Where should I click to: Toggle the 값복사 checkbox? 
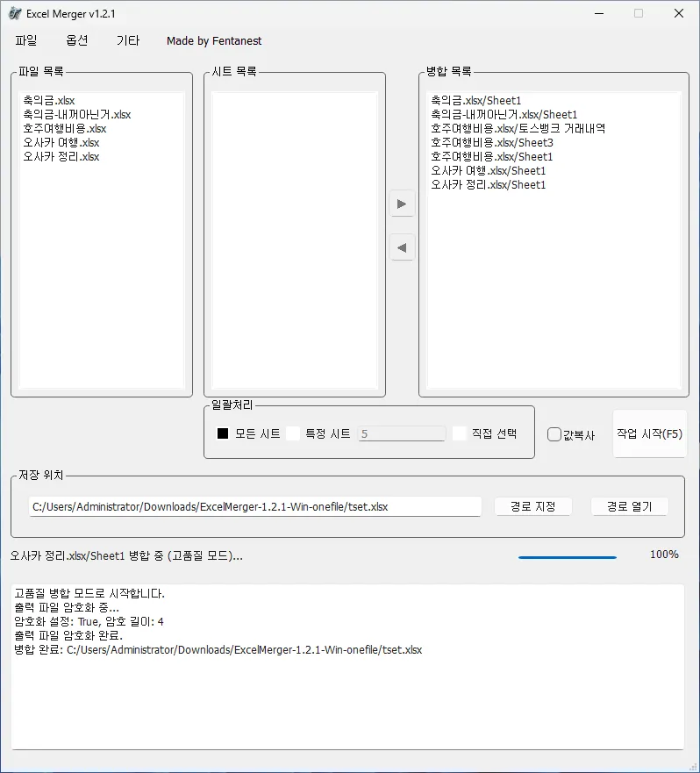[x=571, y=435]
